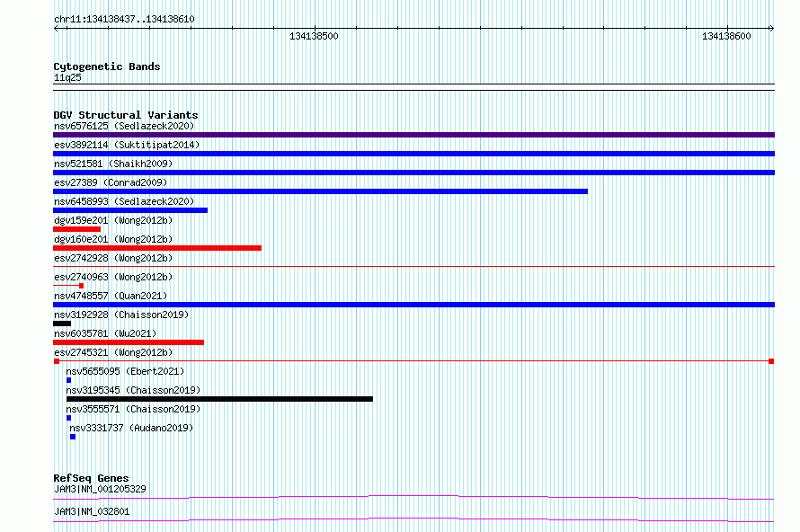Select the red dgv159e201 variant bar
This screenshot has width=800, height=532.
click(76, 229)
